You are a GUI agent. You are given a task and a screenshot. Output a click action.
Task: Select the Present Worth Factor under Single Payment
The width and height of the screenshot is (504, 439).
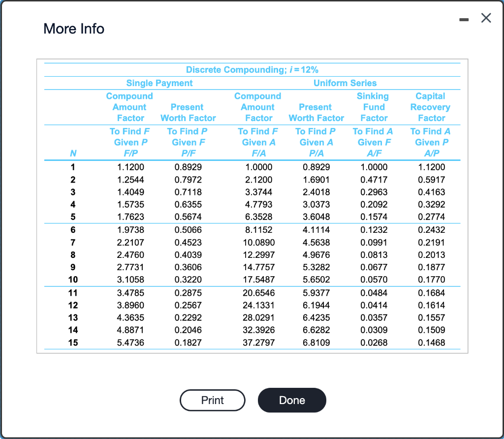pyautogui.click(x=188, y=112)
